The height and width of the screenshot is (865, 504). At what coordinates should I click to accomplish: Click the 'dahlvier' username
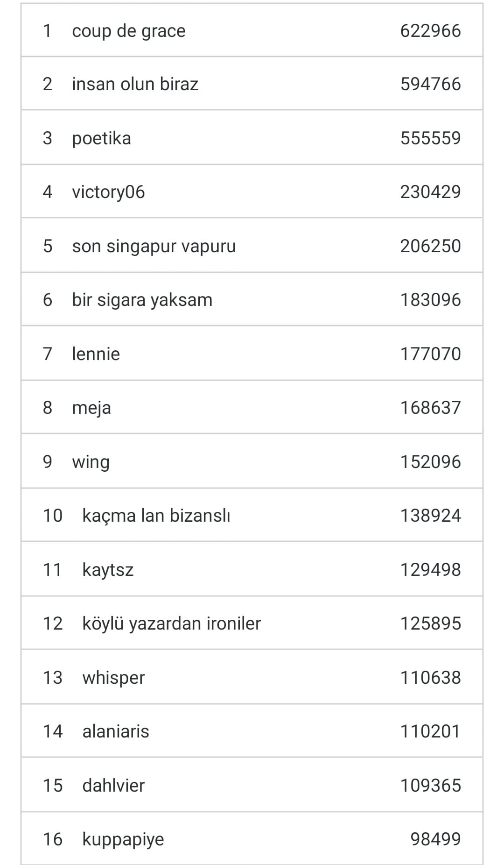pyautogui.click(x=113, y=786)
